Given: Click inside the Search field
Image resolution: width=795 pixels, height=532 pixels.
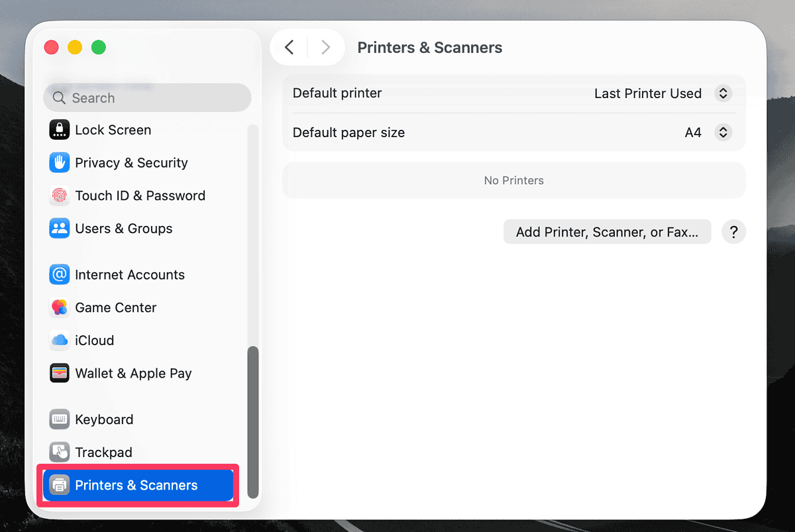Looking at the screenshot, I should coord(146,97).
